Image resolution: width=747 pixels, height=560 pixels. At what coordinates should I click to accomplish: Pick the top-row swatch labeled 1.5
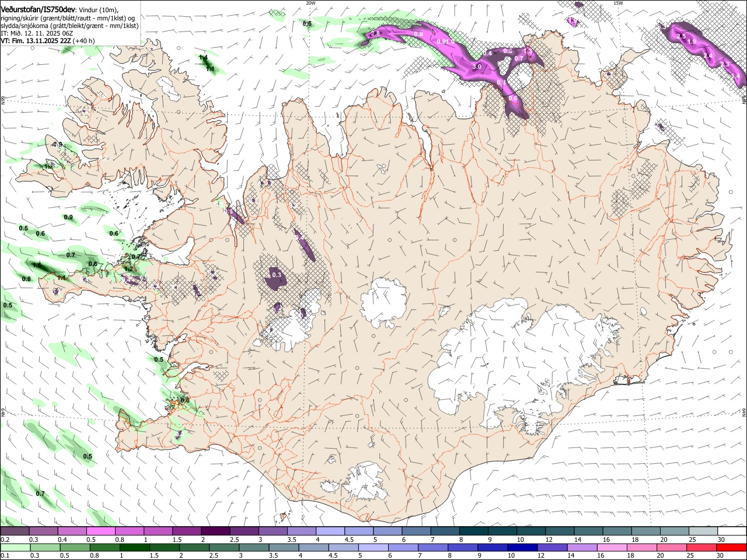click(x=186, y=531)
